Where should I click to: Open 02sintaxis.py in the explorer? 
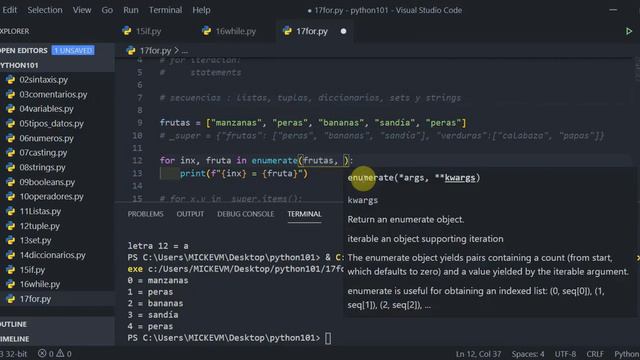(44, 80)
